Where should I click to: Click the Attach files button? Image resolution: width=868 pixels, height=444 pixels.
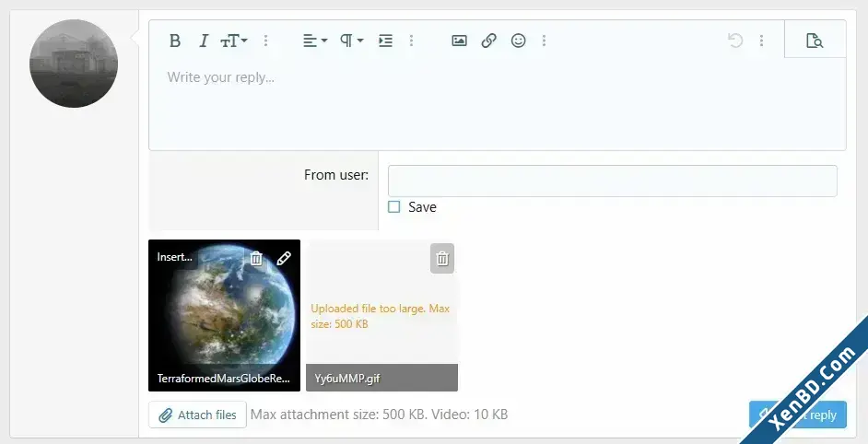tap(197, 415)
